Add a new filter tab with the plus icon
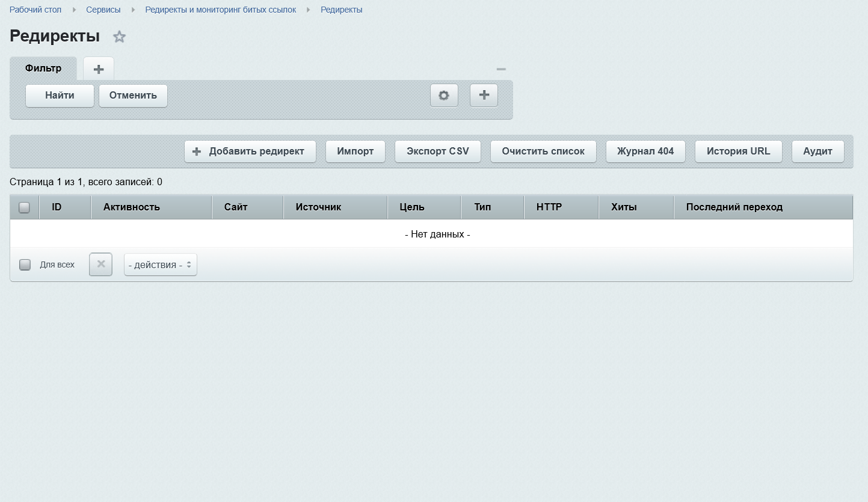The height and width of the screenshot is (502, 868). pyautogui.click(x=99, y=69)
